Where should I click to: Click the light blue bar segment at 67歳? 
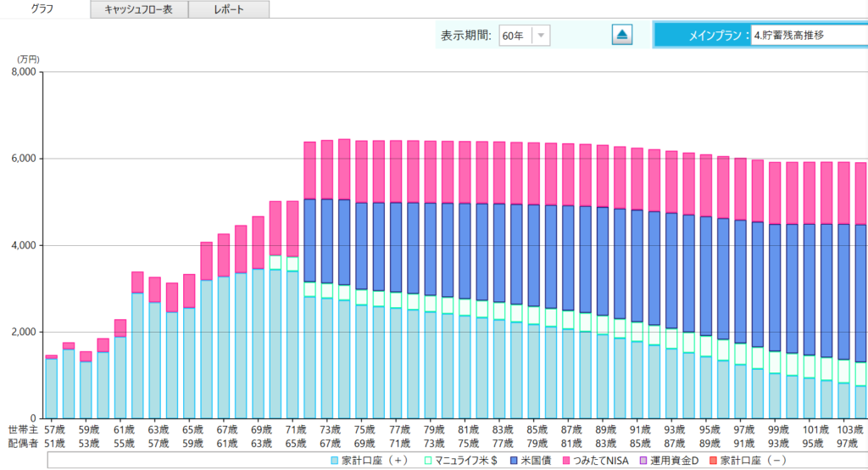(224, 348)
